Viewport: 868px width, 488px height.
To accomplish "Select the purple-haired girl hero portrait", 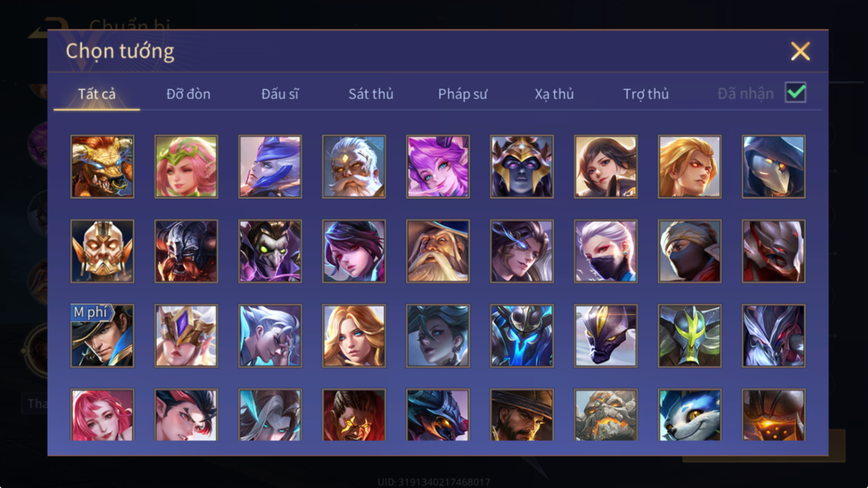I will pyautogui.click(x=437, y=166).
